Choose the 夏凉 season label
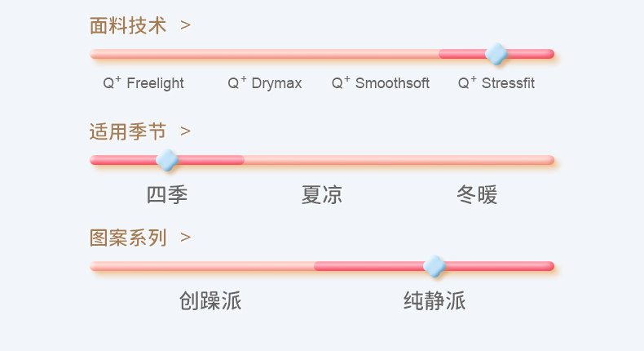644x351 pixels. 322,195
